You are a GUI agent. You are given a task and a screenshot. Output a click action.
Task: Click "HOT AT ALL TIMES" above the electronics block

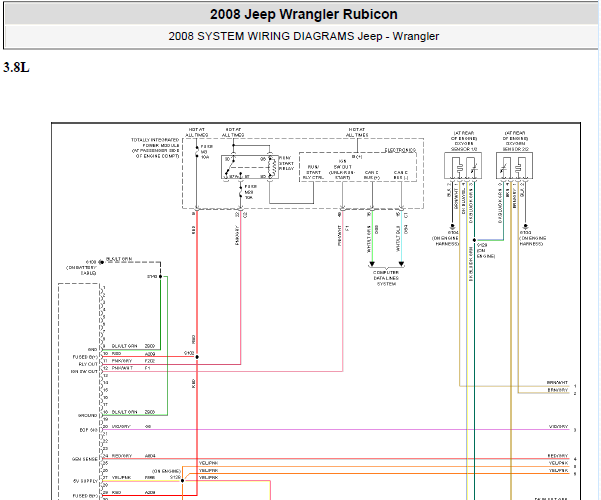coord(357,132)
